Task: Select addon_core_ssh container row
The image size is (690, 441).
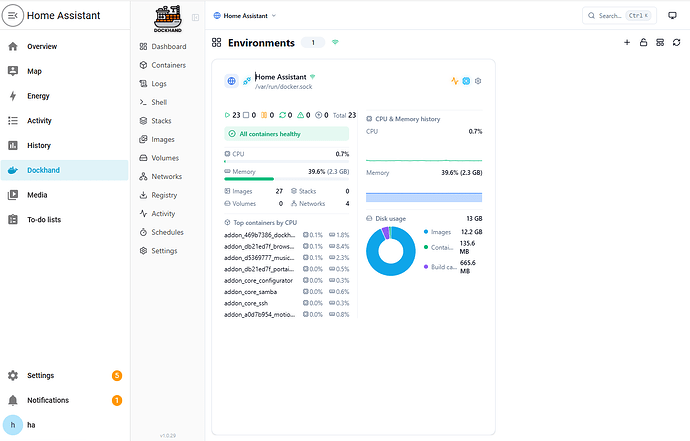Action: pos(286,303)
